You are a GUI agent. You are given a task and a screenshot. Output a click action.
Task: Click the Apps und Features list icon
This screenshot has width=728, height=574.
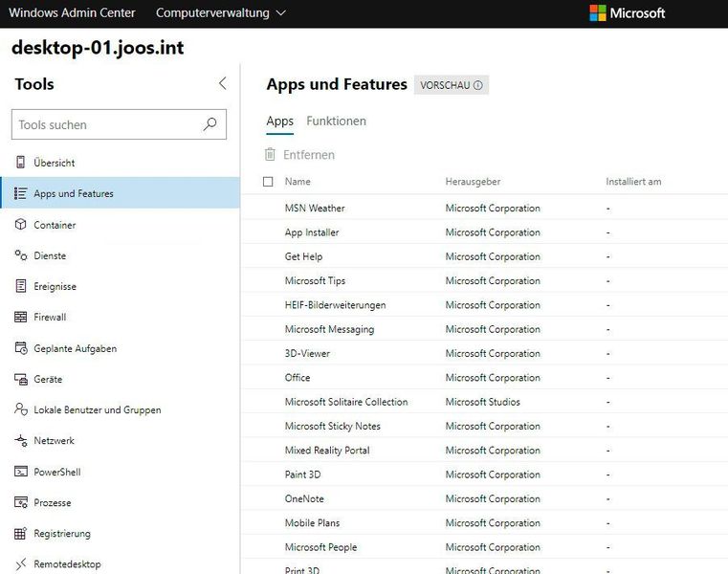click(x=20, y=193)
